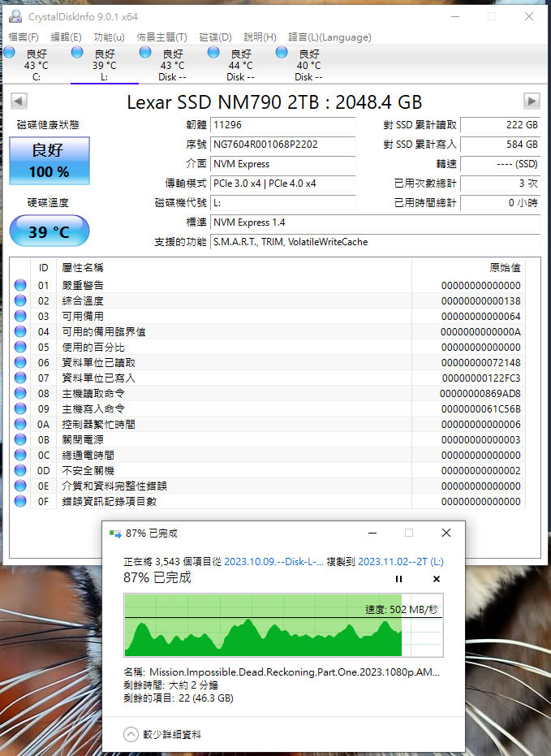
Task: Collapse details with 較少詳細資料 chevron
Action: tap(131, 734)
